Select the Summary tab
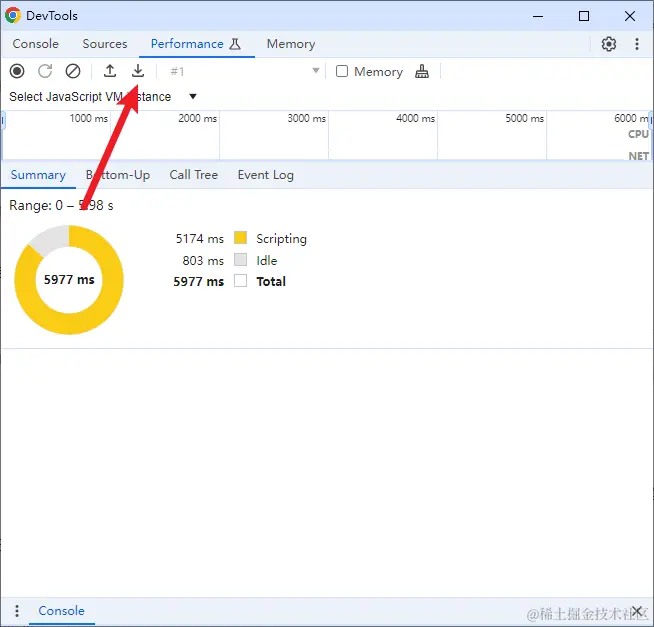This screenshot has height=627, width=654. (x=38, y=175)
